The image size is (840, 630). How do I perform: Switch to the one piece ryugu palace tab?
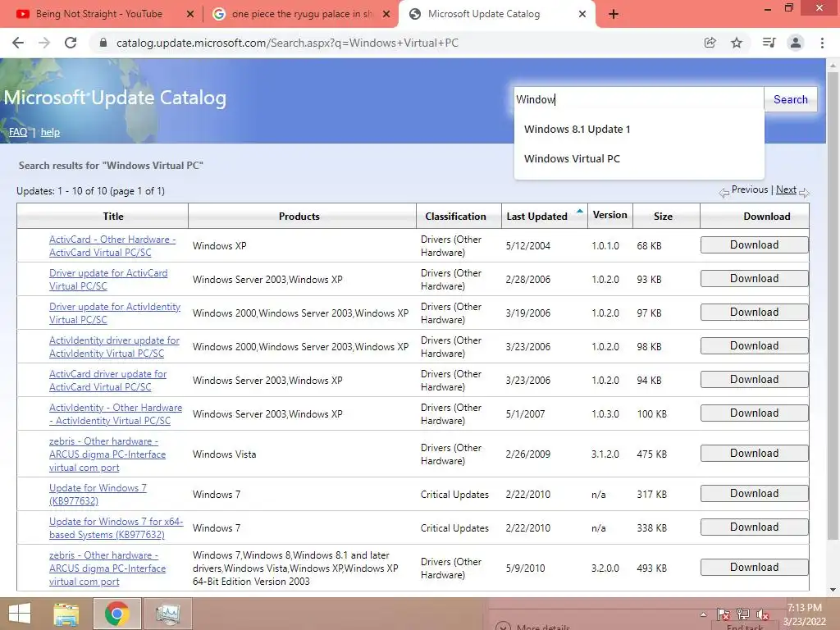302,14
